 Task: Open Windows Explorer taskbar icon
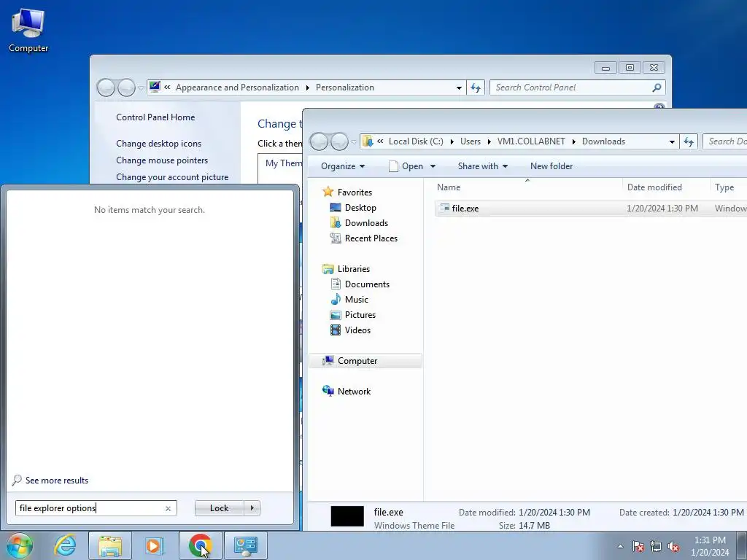coord(110,545)
